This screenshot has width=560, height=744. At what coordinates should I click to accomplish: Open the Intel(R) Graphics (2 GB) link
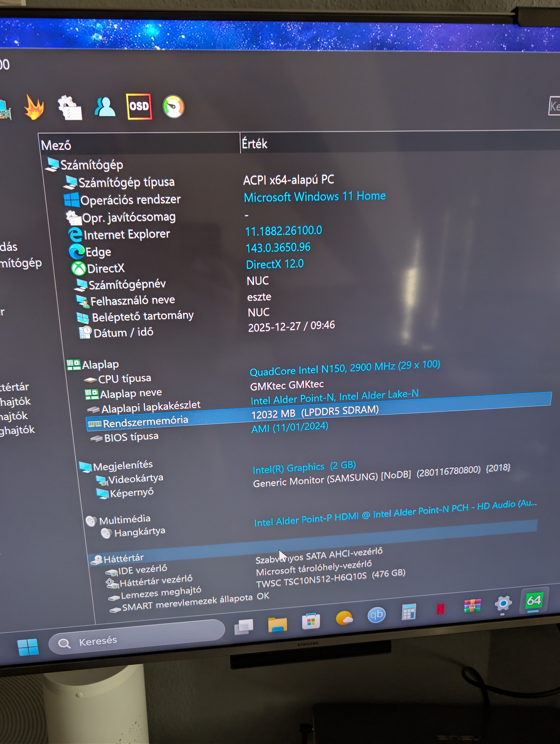point(304,468)
